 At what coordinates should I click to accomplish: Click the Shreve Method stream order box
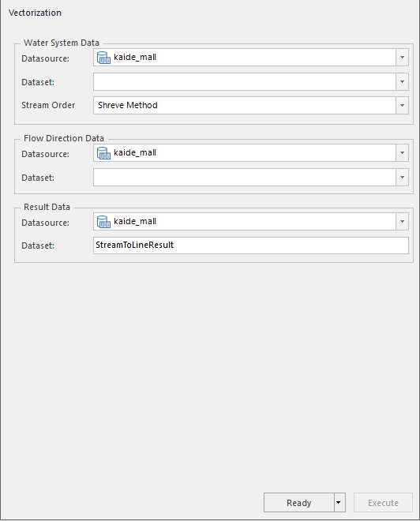(245, 105)
